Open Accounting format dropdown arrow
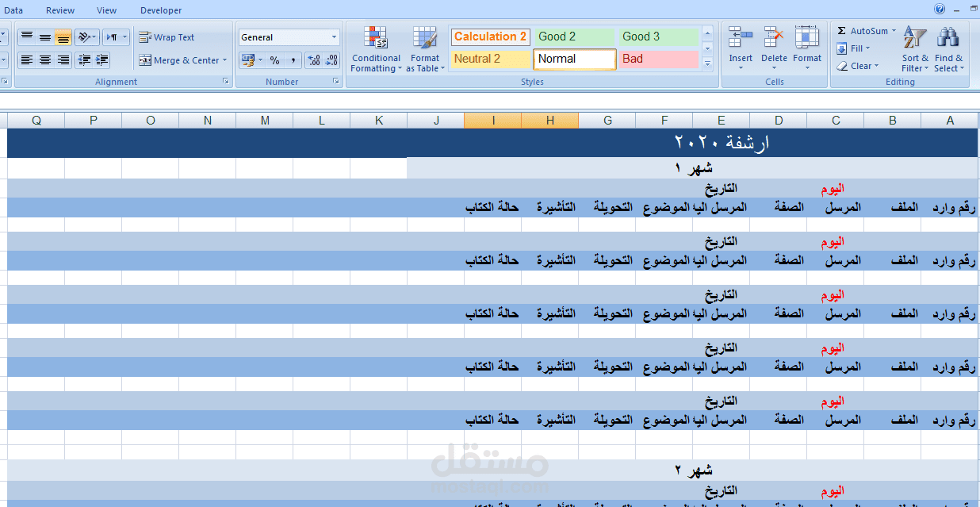 click(260, 60)
